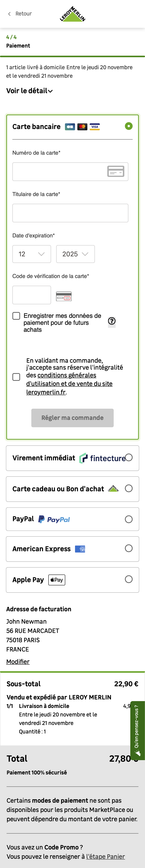The width and height of the screenshot is (145, 868).
Task: Open the expiration month dropdown
Action: pyautogui.click(x=32, y=254)
